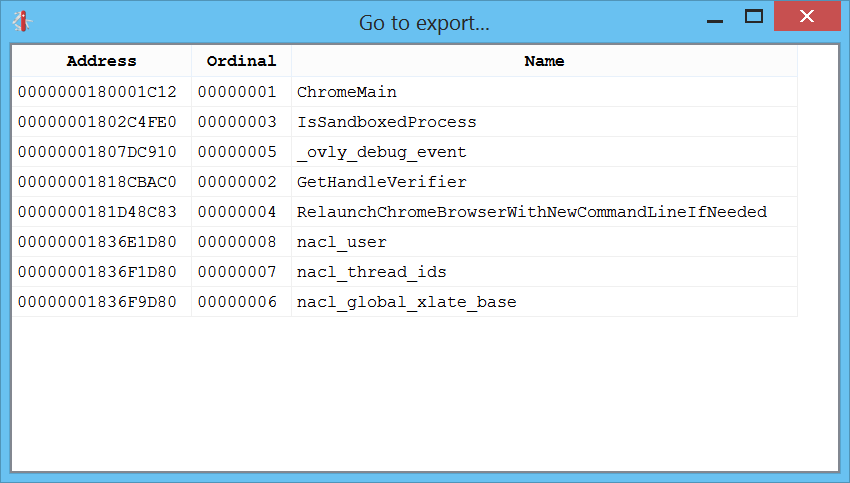
Task: Sort by the Address column header
Action: click(x=101, y=61)
